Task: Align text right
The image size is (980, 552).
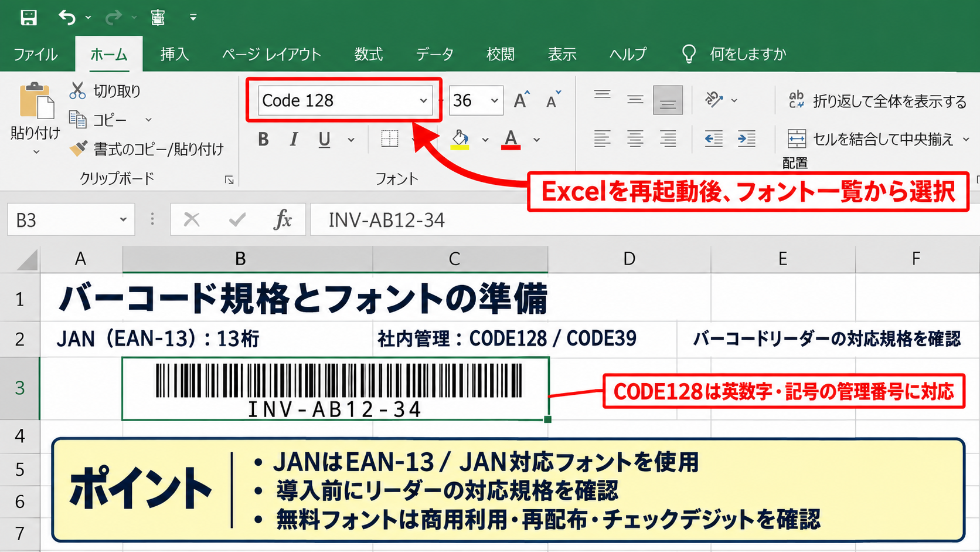Action: pos(668,139)
